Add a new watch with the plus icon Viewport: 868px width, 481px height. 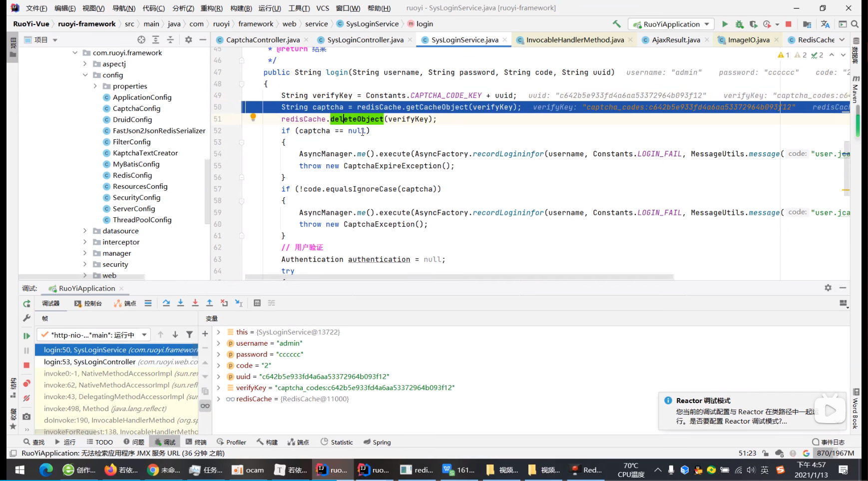tap(205, 334)
